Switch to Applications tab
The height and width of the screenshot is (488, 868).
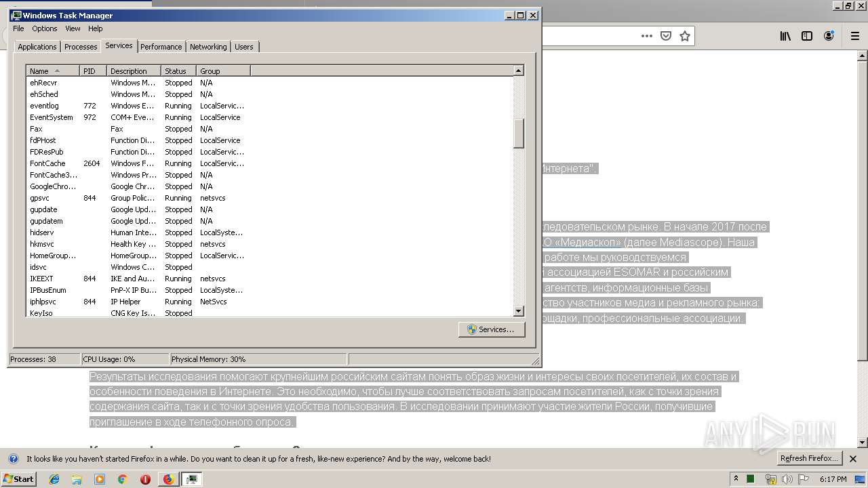click(37, 47)
